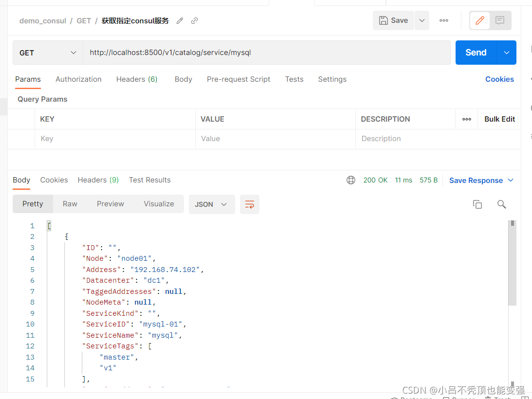The width and height of the screenshot is (532, 399).
Task: Open the Authorization tab
Action: (x=78, y=79)
